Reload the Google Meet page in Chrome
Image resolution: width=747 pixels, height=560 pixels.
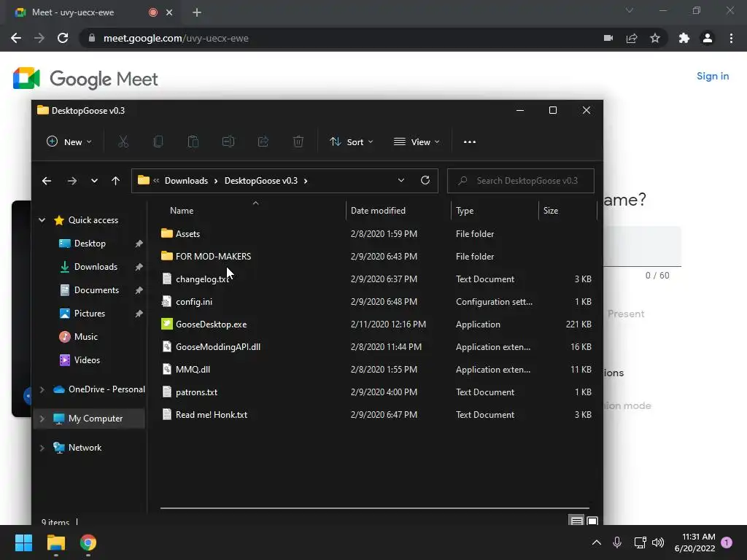(x=63, y=38)
